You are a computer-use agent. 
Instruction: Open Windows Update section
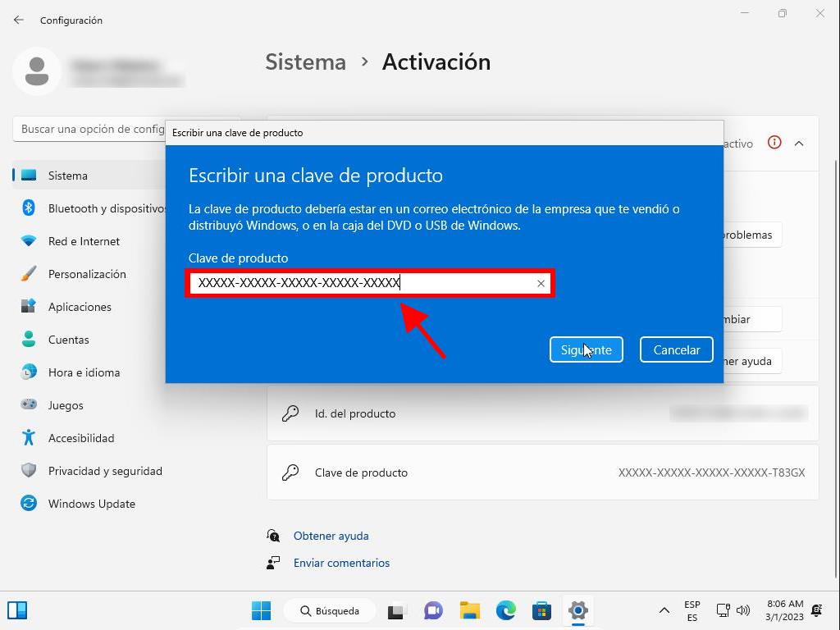click(91, 504)
